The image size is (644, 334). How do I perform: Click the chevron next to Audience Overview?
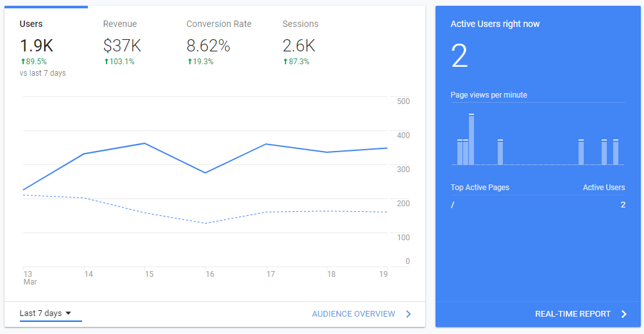pyautogui.click(x=409, y=314)
